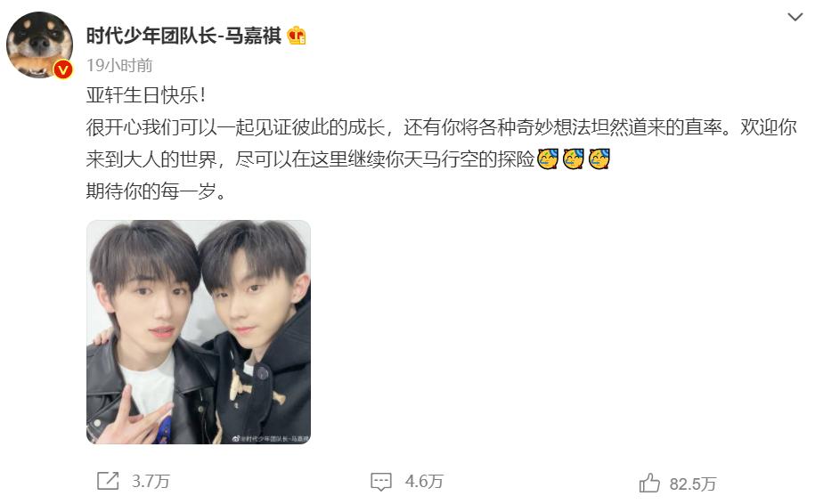Enlarge the attached photo of two boys
This screenshot has height=504, width=815.
199,332
